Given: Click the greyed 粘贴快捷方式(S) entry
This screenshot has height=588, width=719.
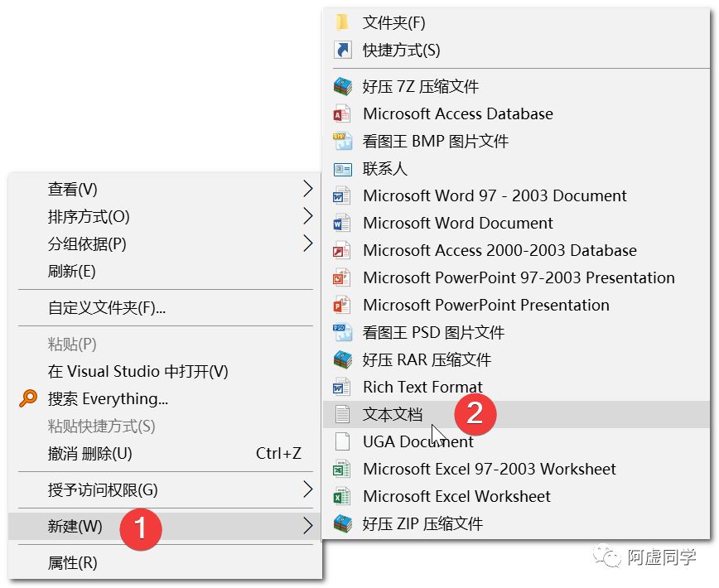Looking at the screenshot, I should (165, 427).
